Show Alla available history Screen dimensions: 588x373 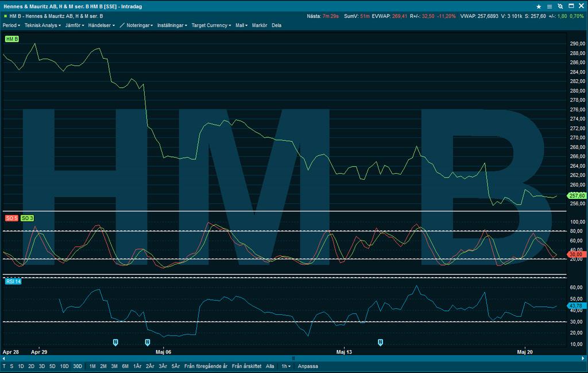(x=270, y=366)
